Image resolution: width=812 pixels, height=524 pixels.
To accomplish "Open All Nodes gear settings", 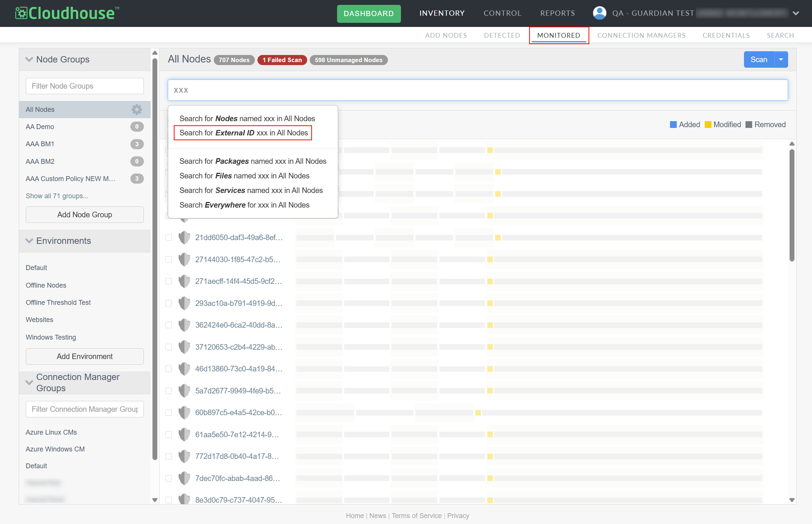I will point(137,109).
